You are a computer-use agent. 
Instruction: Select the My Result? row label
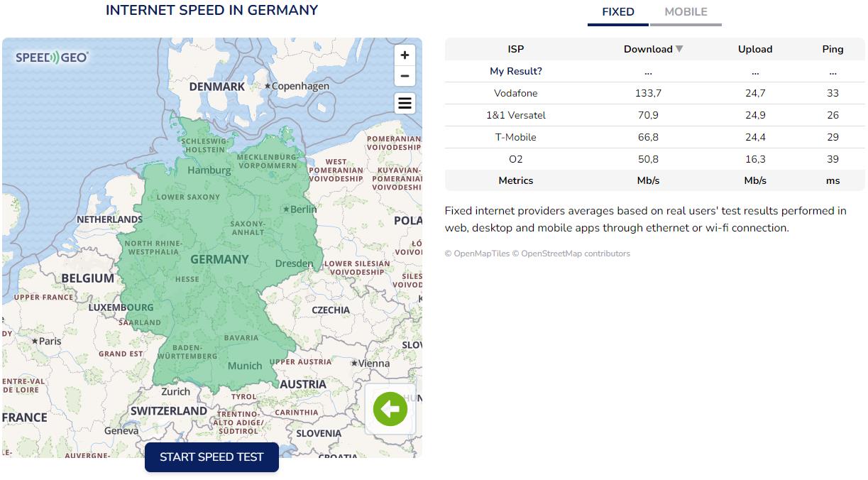tap(516, 71)
